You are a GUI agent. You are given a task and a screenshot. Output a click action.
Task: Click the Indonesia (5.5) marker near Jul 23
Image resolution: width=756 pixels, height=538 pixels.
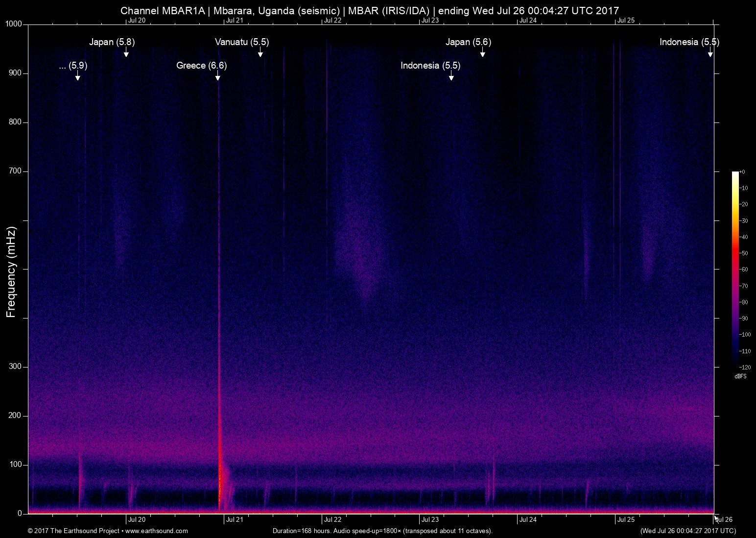coord(451,77)
